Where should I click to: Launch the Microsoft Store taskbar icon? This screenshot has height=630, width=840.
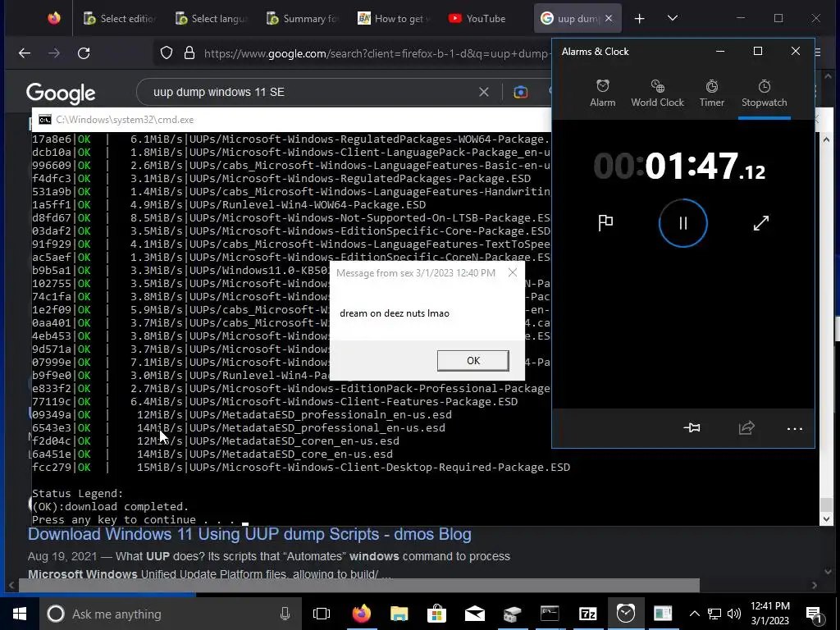[436, 614]
